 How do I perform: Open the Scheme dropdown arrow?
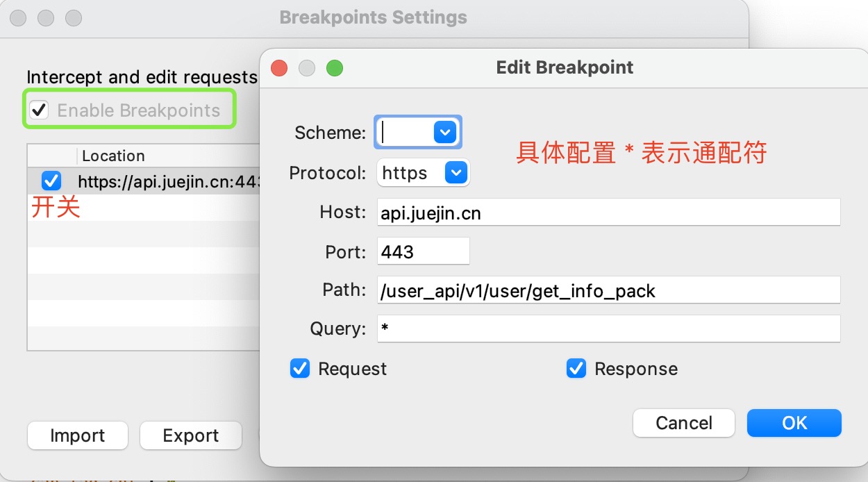coord(444,132)
